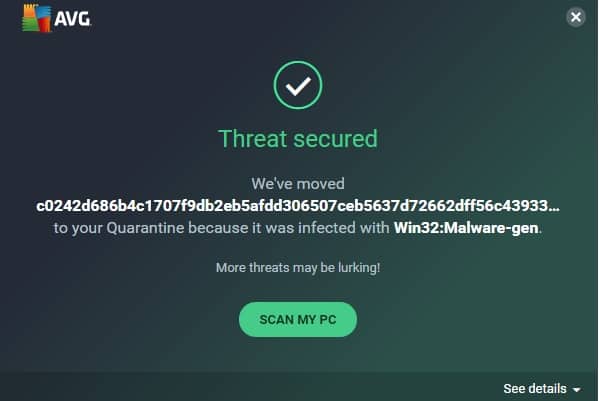599x401 pixels.
Task: Open the See details label
Action: click(x=535, y=389)
